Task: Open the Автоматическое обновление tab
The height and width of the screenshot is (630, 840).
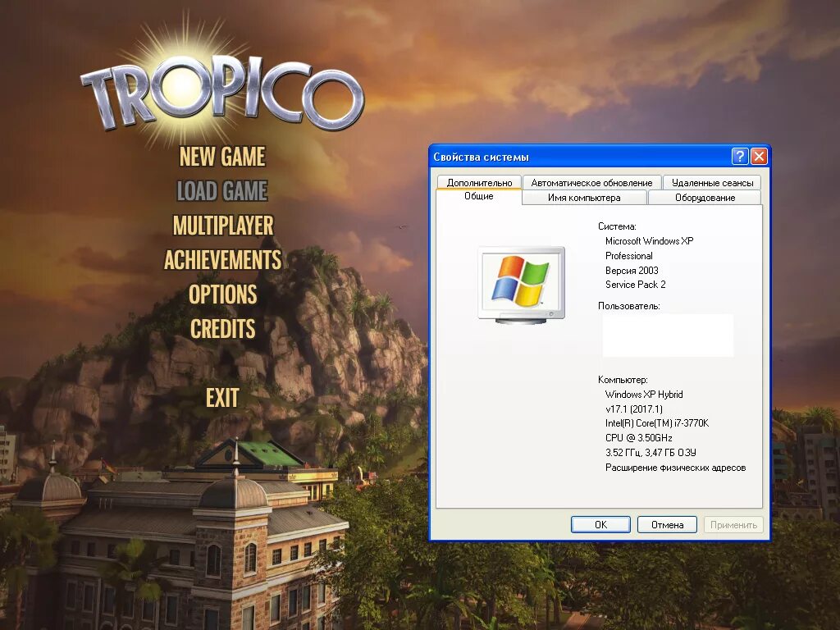Action: pyautogui.click(x=591, y=183)
